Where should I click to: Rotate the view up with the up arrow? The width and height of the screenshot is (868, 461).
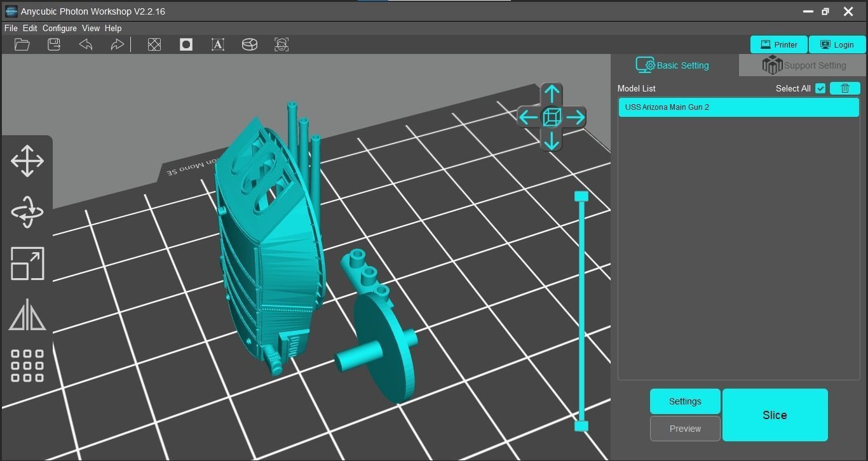point(552,94)
